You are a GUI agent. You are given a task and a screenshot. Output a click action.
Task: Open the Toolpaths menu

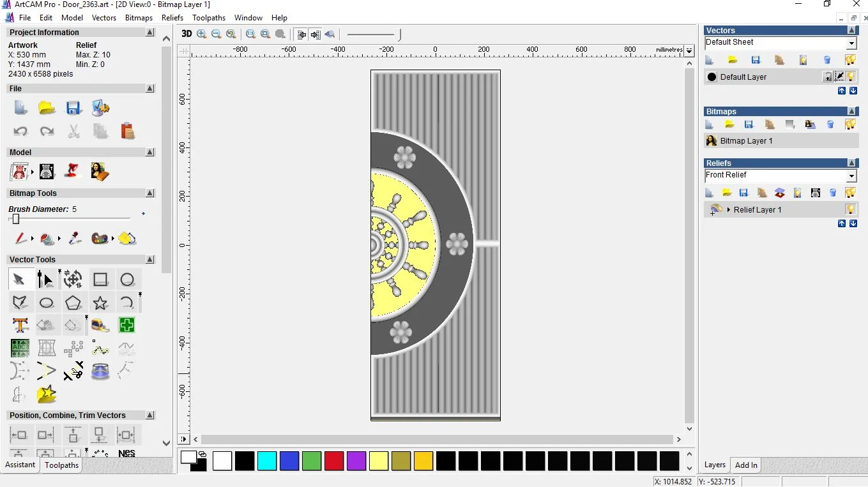pos(208,18)
